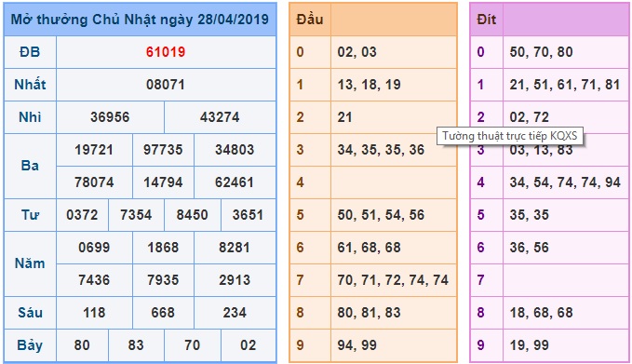
Task: Click the 80 cell in Bảy row
Action: click(82, 345)
